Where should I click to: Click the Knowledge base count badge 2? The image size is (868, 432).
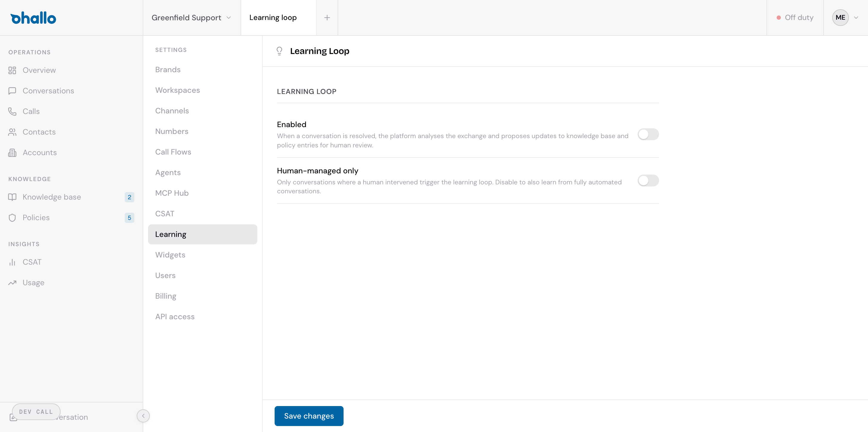pyautogui.click(x=129, y=197)
